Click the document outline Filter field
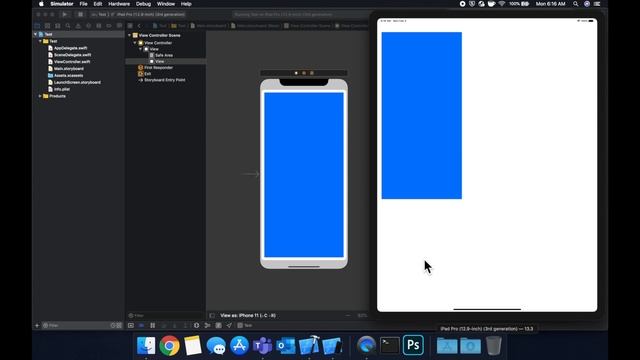 click(165, 315)
